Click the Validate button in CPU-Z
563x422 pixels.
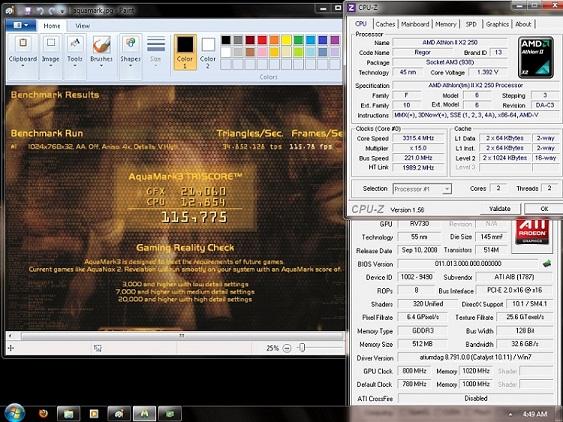tap(499, 209)
